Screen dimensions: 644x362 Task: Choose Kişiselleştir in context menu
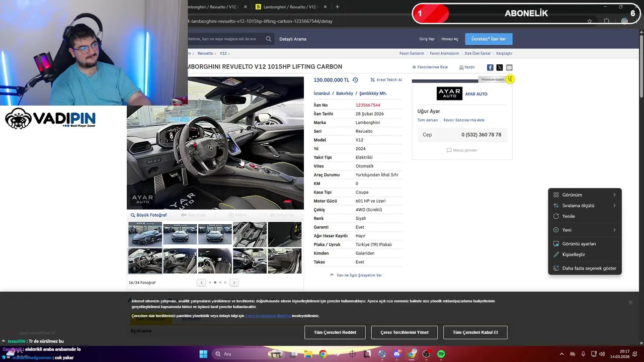[585, 254]
